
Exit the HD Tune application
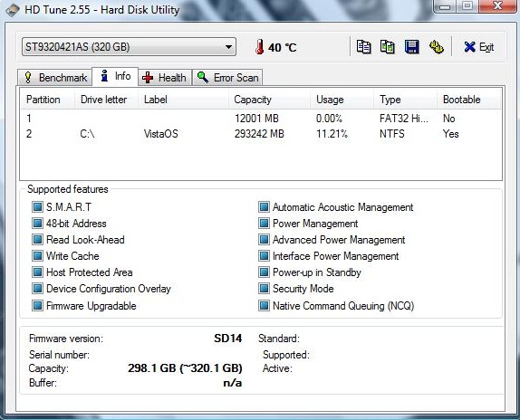[479, 47]
